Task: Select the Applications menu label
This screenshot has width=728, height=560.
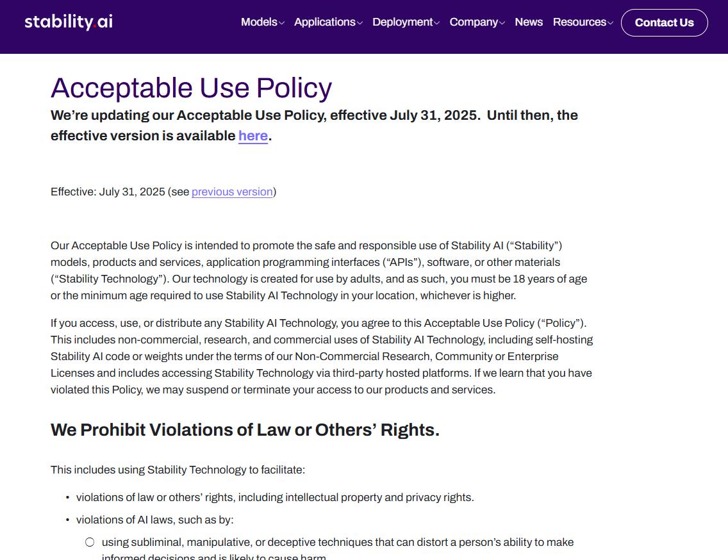Action: coord(324,22)
